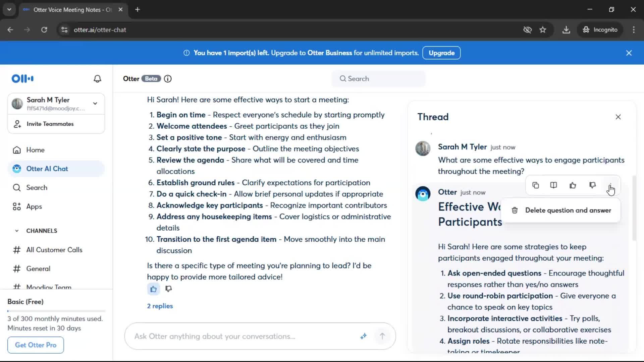Image resolution: width=644 pixels, height=362 pixels.
Task: Bookmark this page with star icon
Action: [x=543, y=30]
